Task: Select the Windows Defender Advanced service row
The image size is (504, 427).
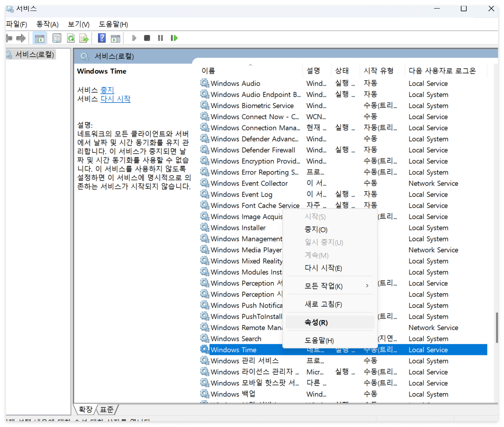Action: [343, 139]
